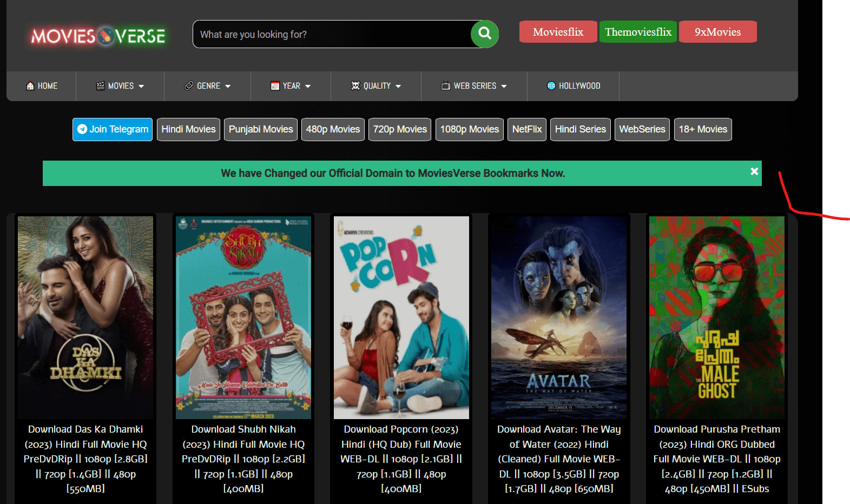Click the domain change announcement text
This screenshot has height=504, width=850.
pos(393,173)
